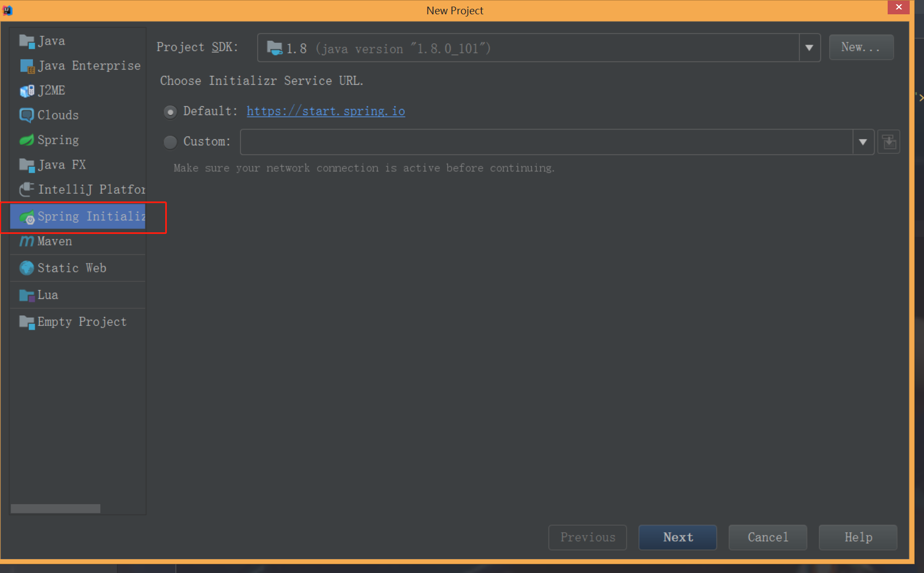Viewport: 924px width, 573px height.
Task: Open the Project SDK combo box showing 1.8
Action: [x=539, y=48]
